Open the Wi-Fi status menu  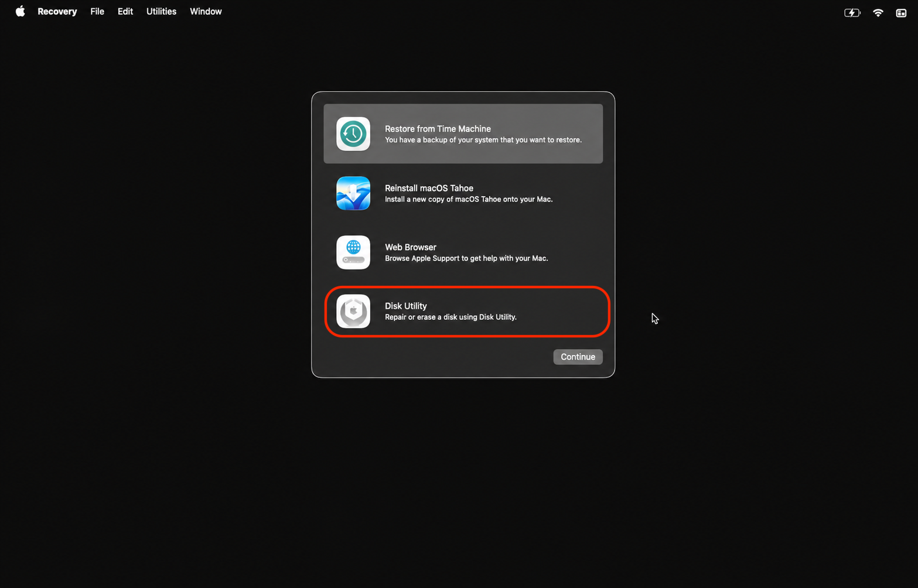pos(878,12)
